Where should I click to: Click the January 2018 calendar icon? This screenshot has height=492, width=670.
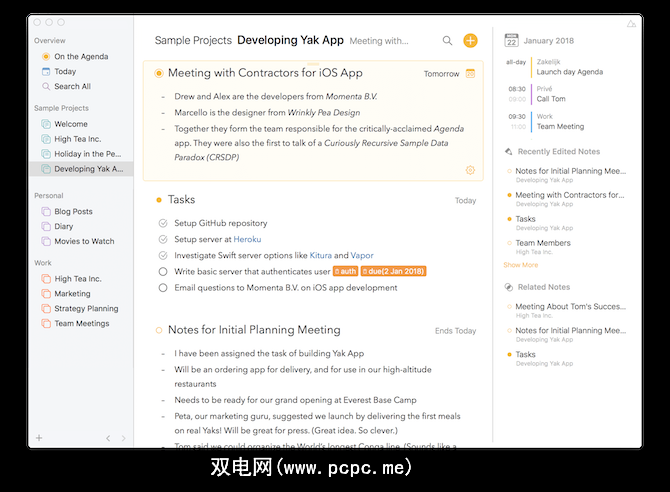click(x=511, y=40)
